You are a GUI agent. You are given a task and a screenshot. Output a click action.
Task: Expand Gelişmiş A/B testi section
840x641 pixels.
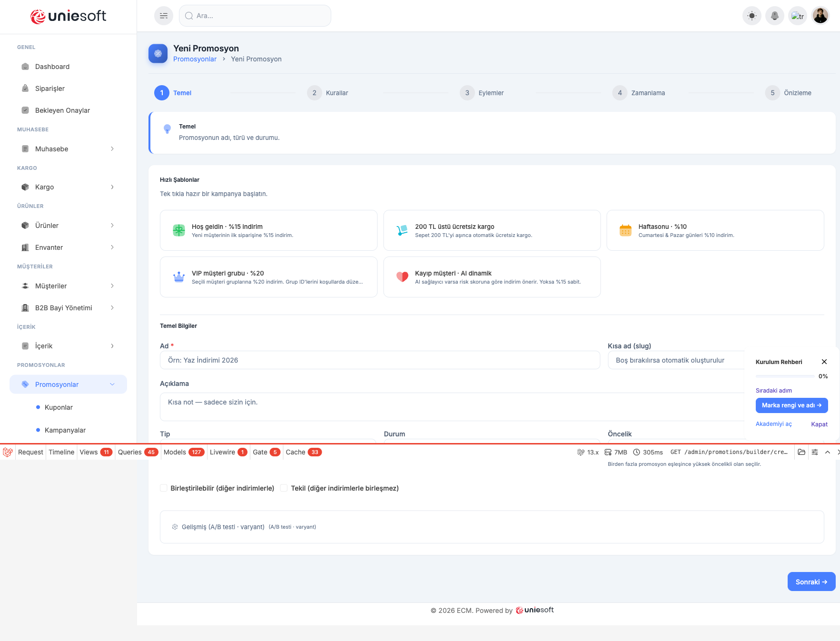pyautogui.click(x=492, y=527)
